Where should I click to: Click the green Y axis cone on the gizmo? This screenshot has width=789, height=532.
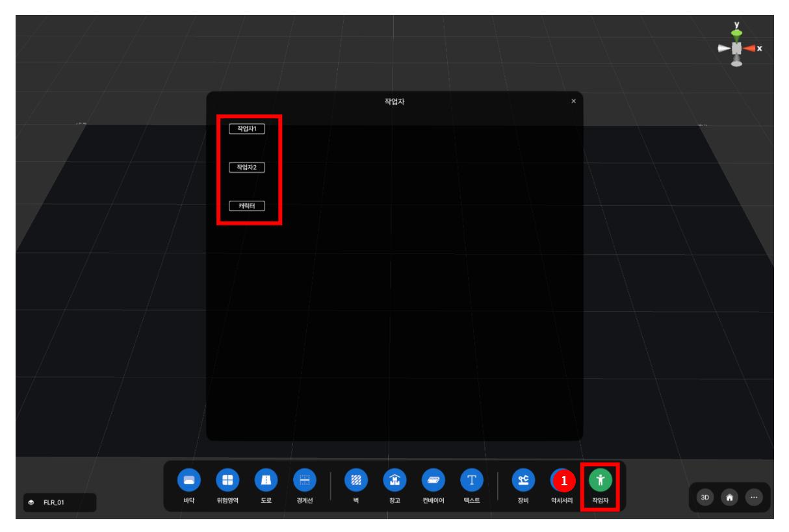click(x=736, y=32)
